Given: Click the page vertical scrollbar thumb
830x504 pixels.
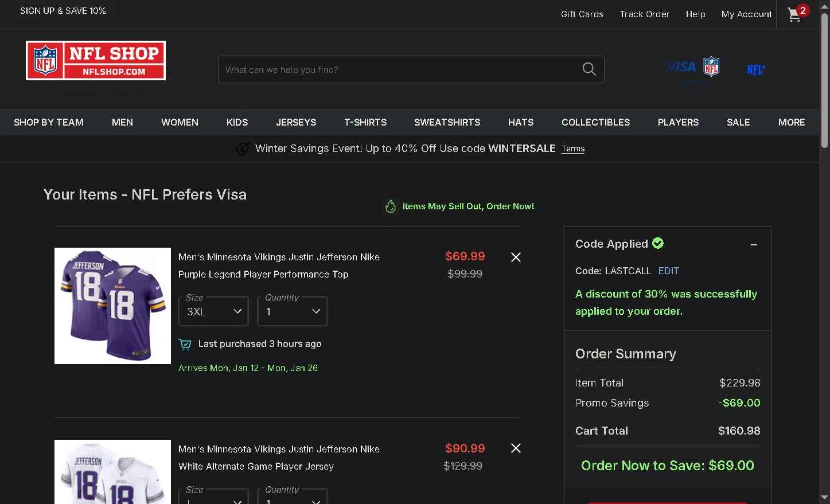Looking at the screenshot, I should (824, 80).
